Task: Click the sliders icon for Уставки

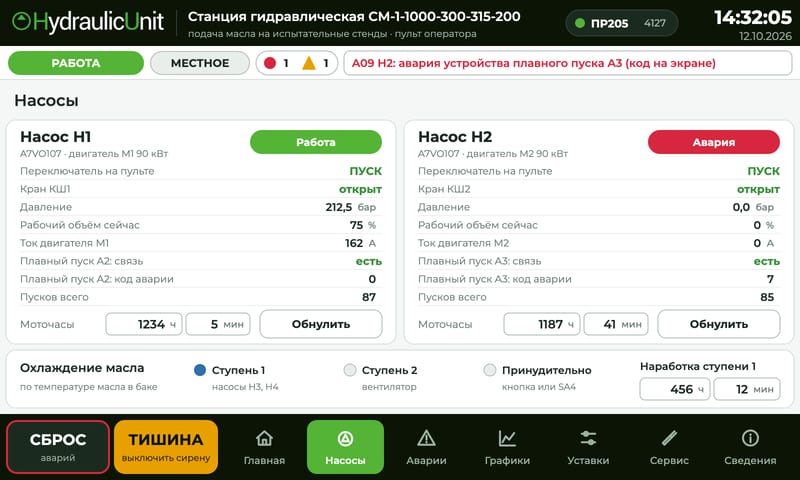Action: 588,438
